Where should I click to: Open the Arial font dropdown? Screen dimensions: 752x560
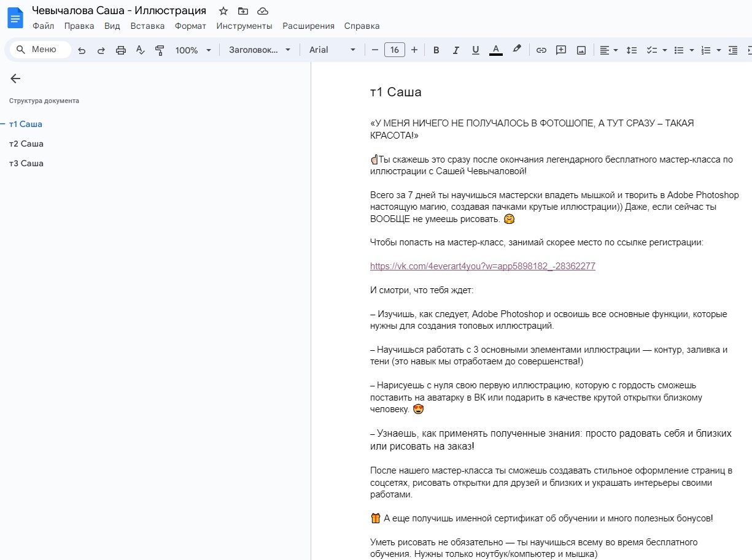(332, 50)
